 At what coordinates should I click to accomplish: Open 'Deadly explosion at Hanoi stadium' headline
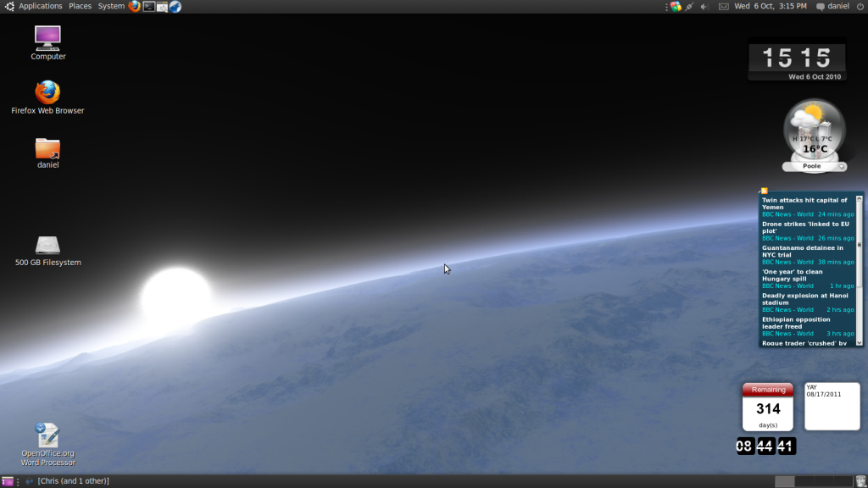coord(805,299)
